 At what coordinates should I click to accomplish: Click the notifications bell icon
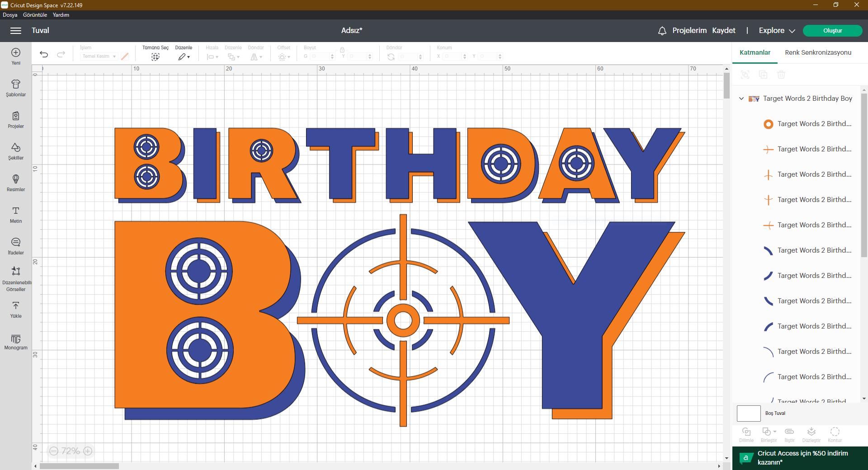pyautogui.click(x=661, y=30)
